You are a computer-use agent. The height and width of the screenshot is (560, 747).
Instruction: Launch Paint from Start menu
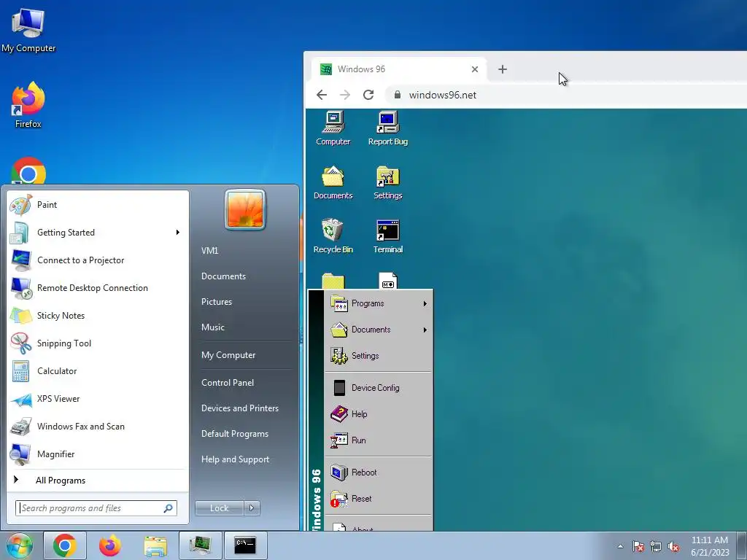pyautogui.click(x=98, y=205)
